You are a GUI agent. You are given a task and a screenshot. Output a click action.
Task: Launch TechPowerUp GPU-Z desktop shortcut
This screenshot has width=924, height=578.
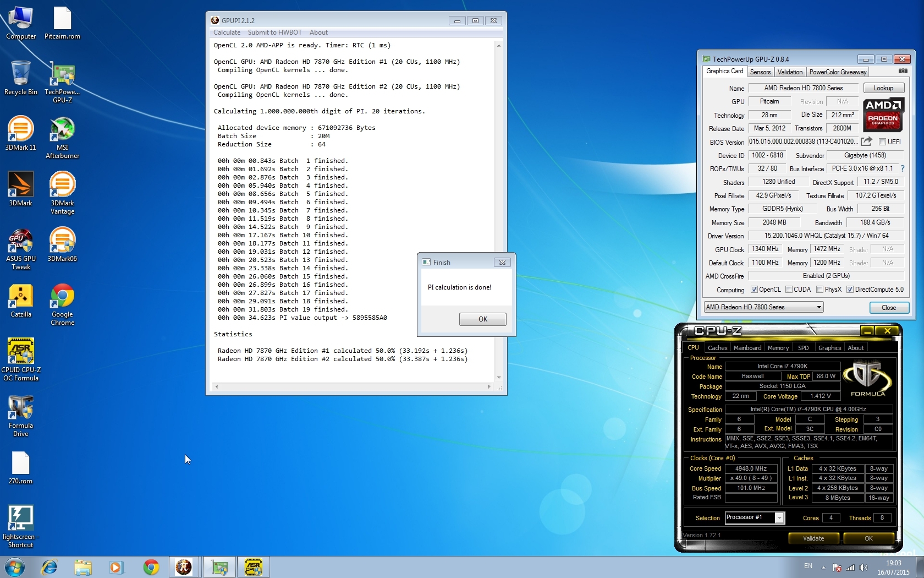point(62,83)
